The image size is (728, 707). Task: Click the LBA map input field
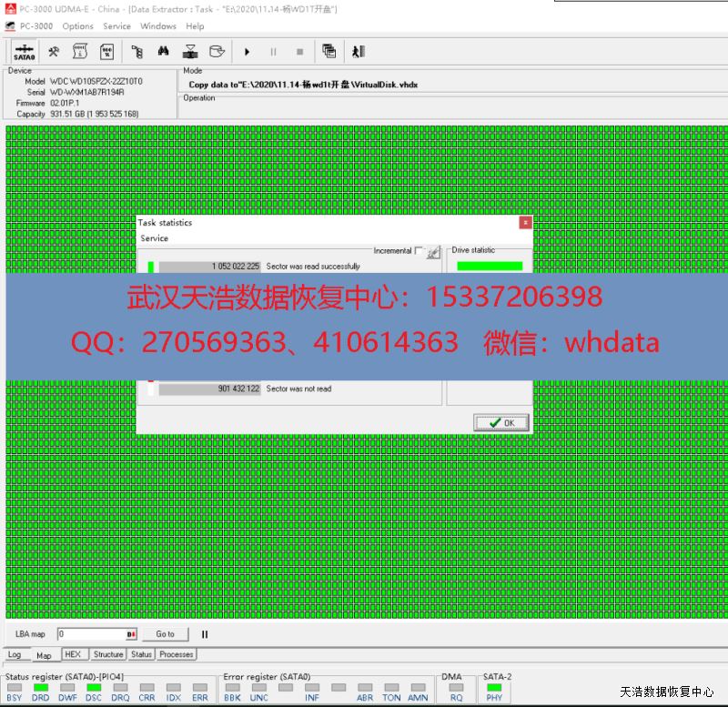click(91, 634)
